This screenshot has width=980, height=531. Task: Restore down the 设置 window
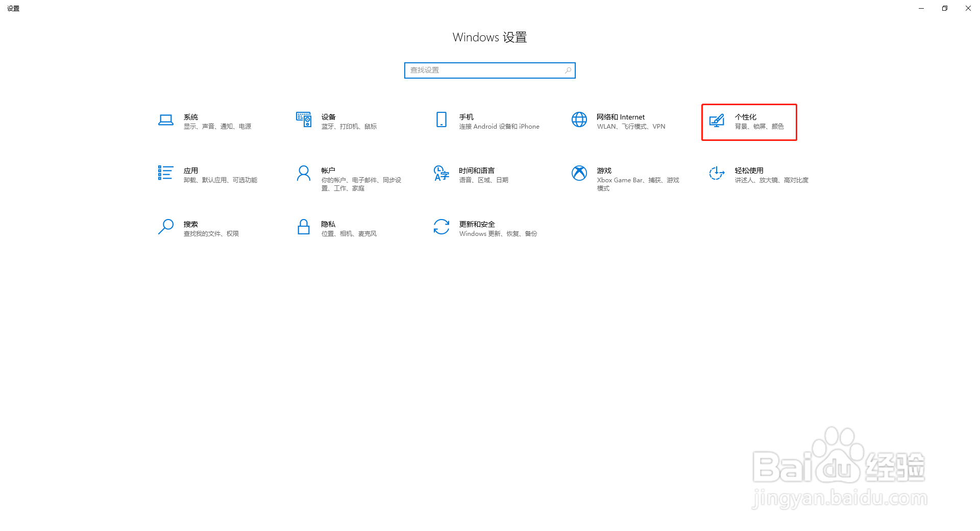[945, 8]
